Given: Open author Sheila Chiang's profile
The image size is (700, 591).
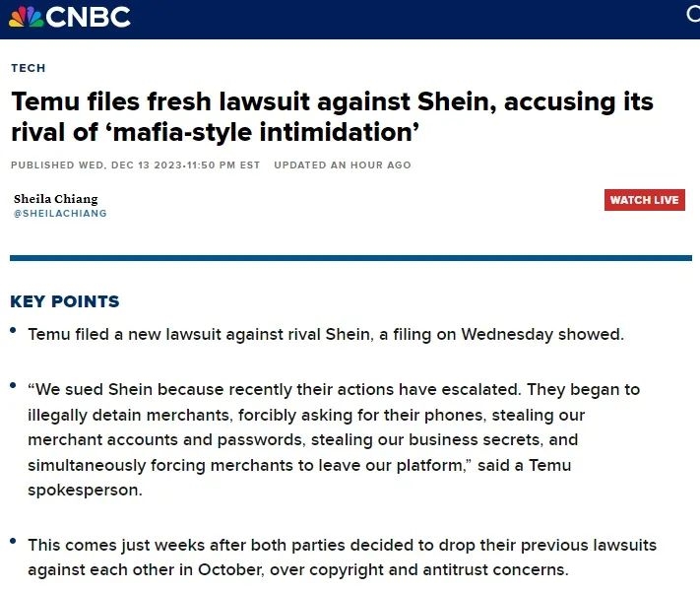Looking at the screenshot, I should coord(55,199).
